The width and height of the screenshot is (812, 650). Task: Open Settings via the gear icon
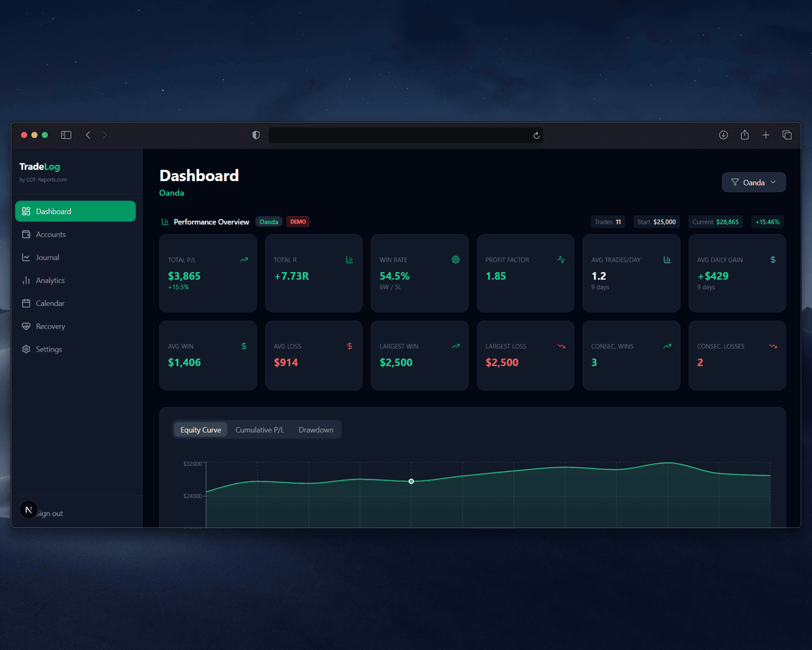pyautogui.click(x=26, y=349)
